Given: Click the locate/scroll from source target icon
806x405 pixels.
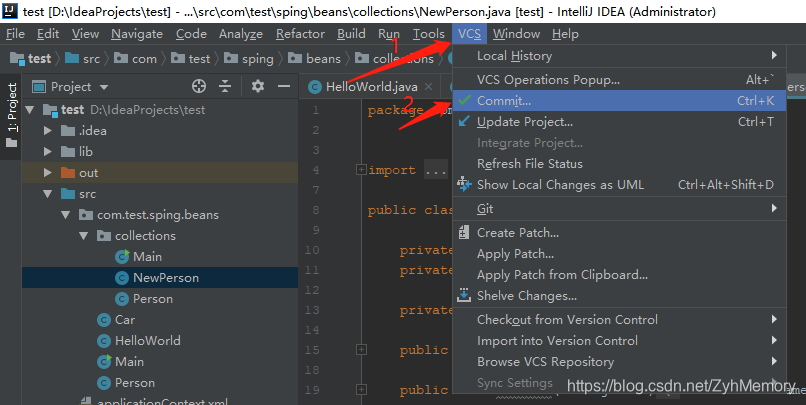Looking at the screenshot, I should click(x=199, y=86).
